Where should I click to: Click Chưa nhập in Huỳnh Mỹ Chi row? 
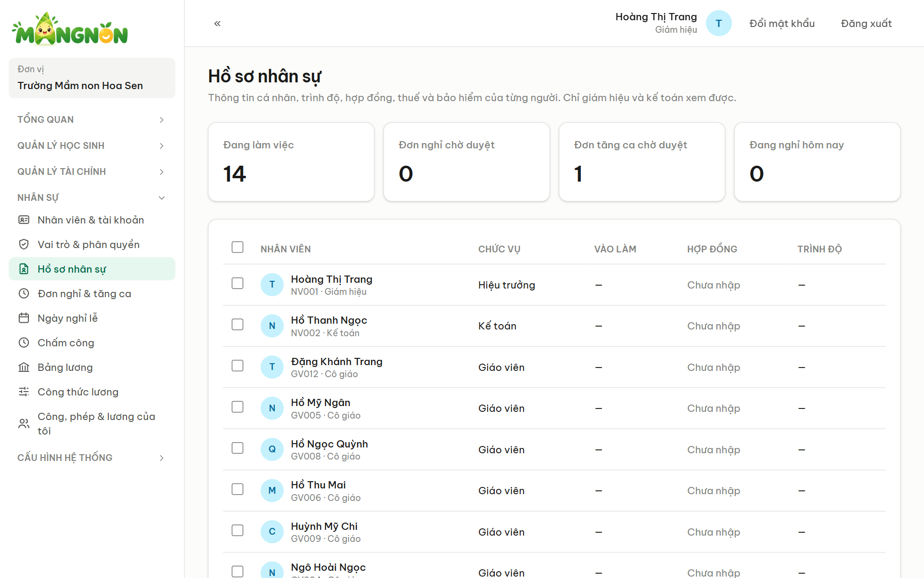tap(714, 532)
